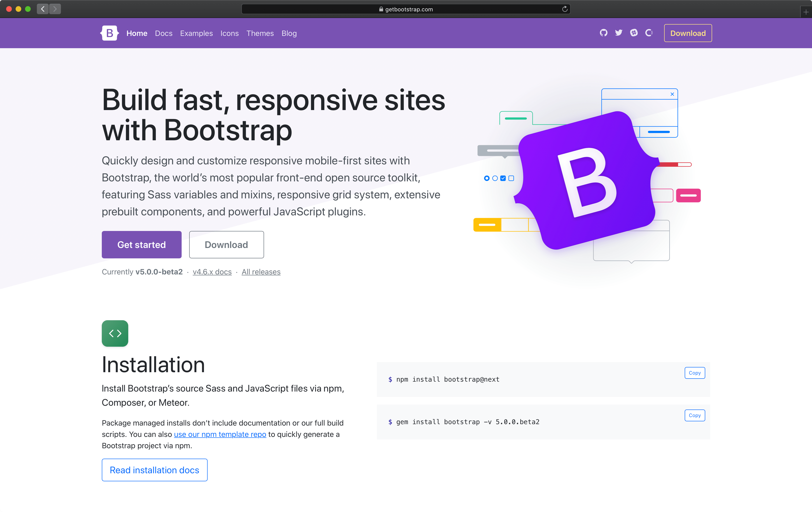812x512 pixels.
Task: Click the Copy button for gem install command
Action: (x=695, y=415)
